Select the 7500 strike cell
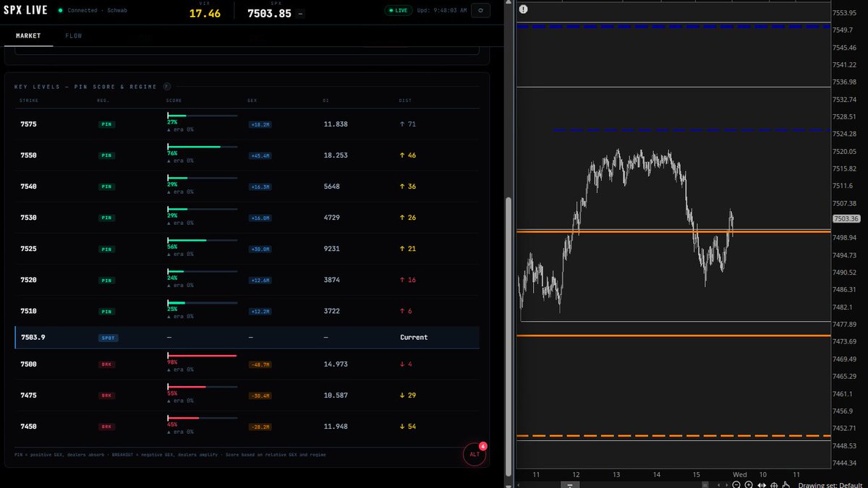 point(29,364)
